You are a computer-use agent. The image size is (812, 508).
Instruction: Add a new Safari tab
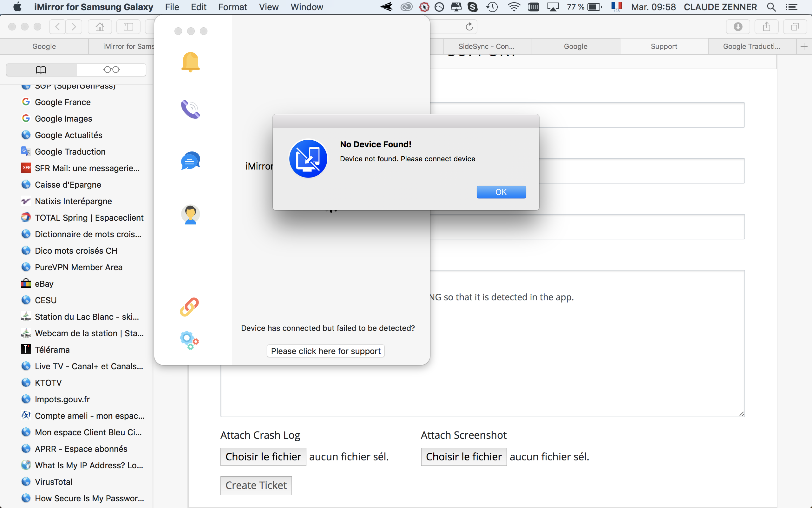(804, 47)
